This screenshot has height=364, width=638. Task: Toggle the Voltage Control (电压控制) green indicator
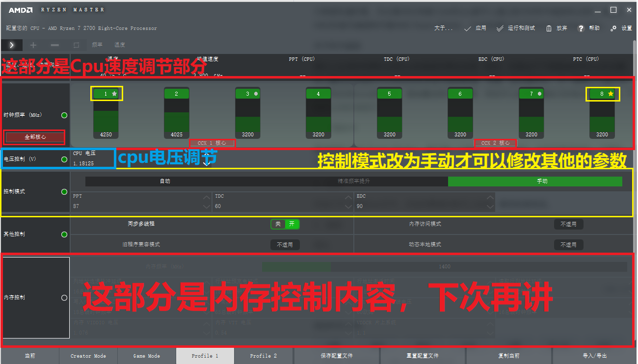[64, 159]
